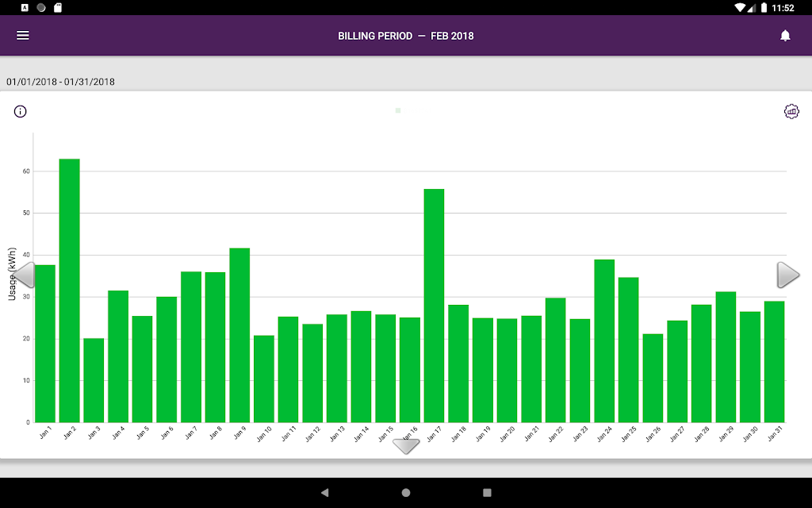Viewport: 812px width, 508px height.
Task: Select the Jan 3 usage bar
Action: coord(94,380)
